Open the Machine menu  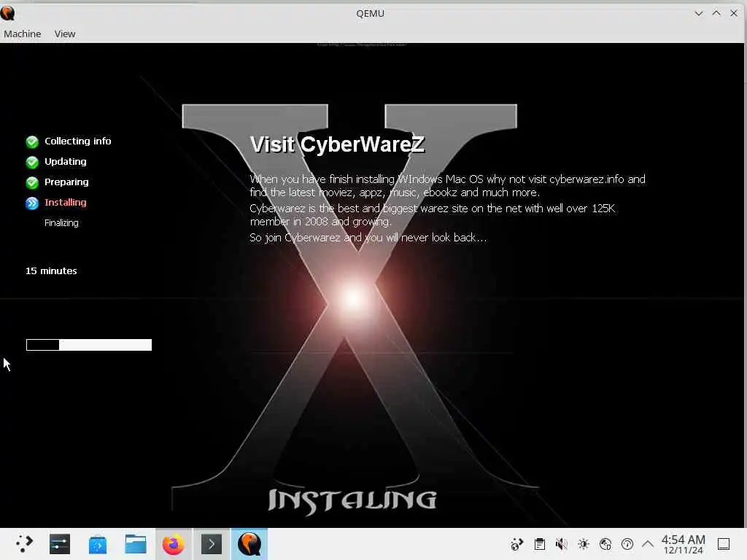pyautogui.click(x=23, y=34)
